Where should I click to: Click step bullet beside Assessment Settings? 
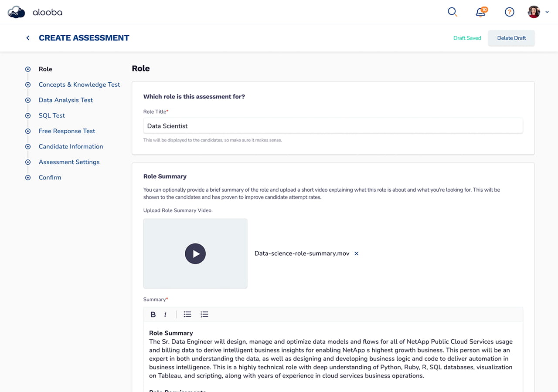[x=28, y=162]
